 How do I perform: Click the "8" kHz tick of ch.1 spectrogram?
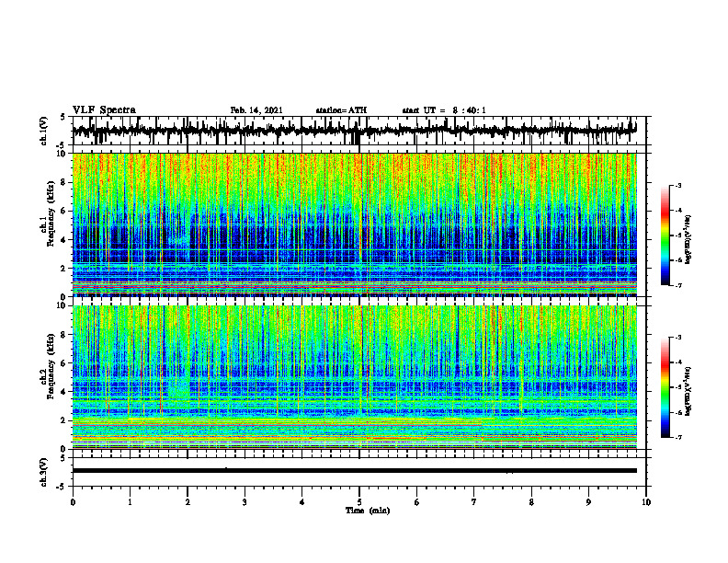63,182
